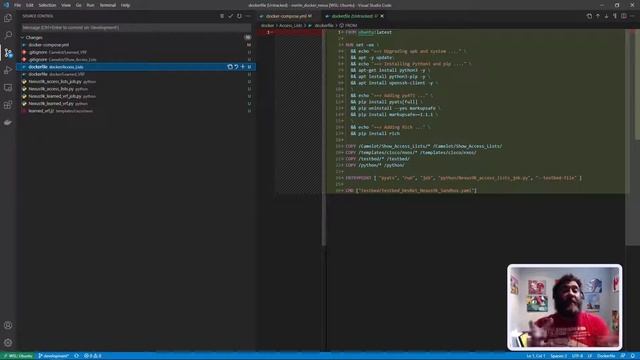Open the Selection menu
Screen dimensions: 640x360
point(47,5)
